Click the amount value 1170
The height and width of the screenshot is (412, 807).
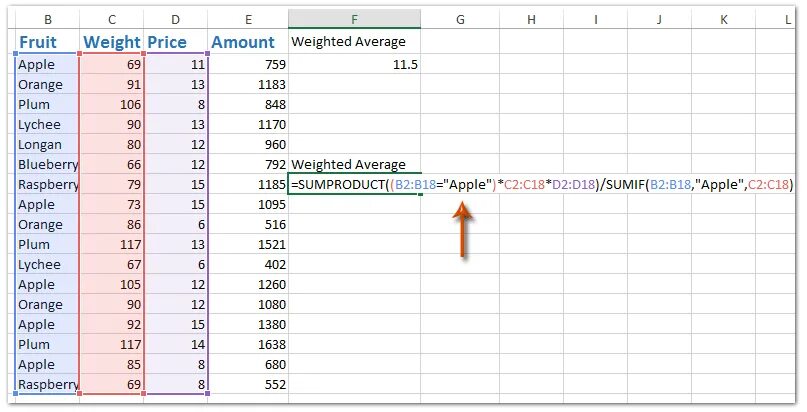click(x=248, y=124)
